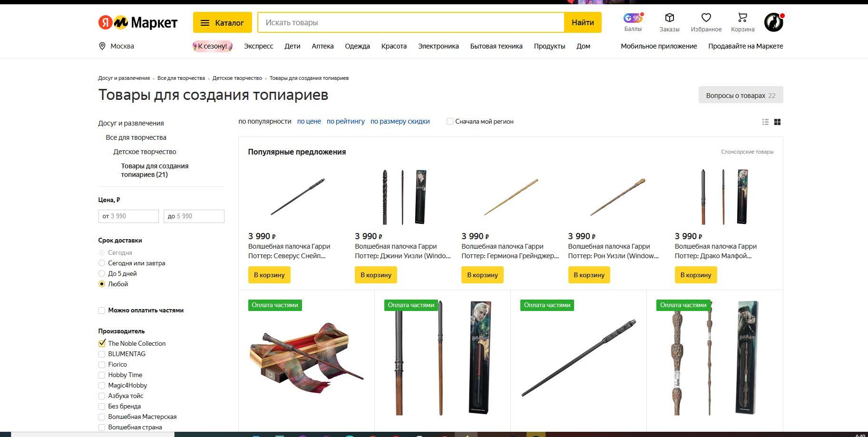Click the Найти search button

(583, 22)
